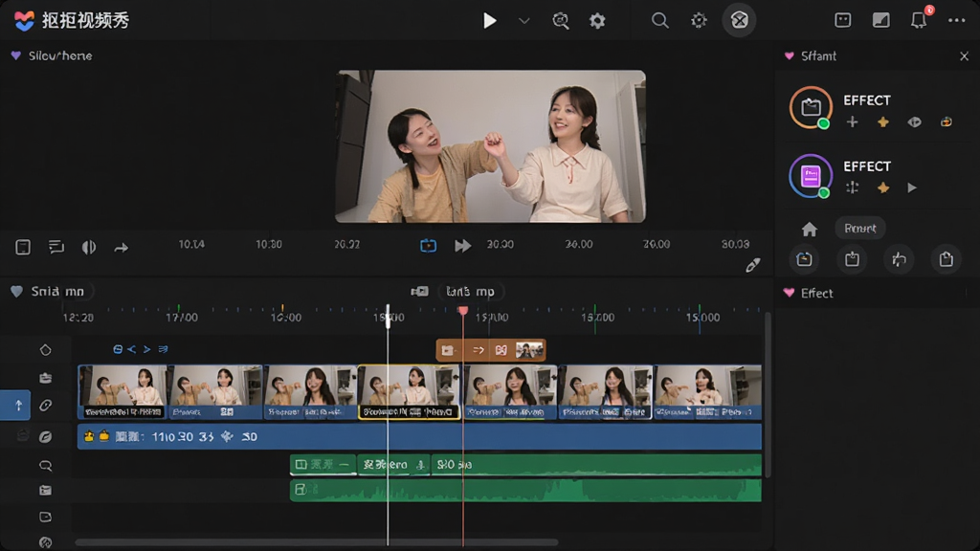Click the diamond keyframe icon in timeline sidebar
The width and height of the screenshot is (980, 551).
(46, 350)
